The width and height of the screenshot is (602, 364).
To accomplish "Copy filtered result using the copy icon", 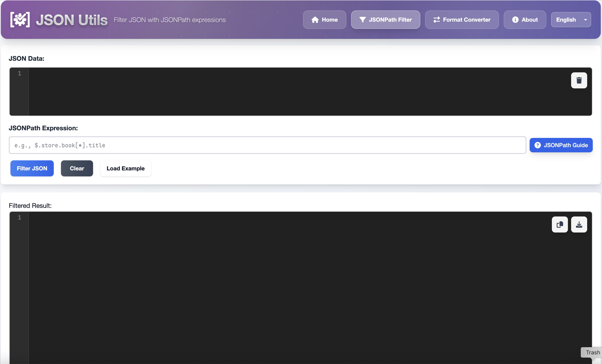I will 559,224.
